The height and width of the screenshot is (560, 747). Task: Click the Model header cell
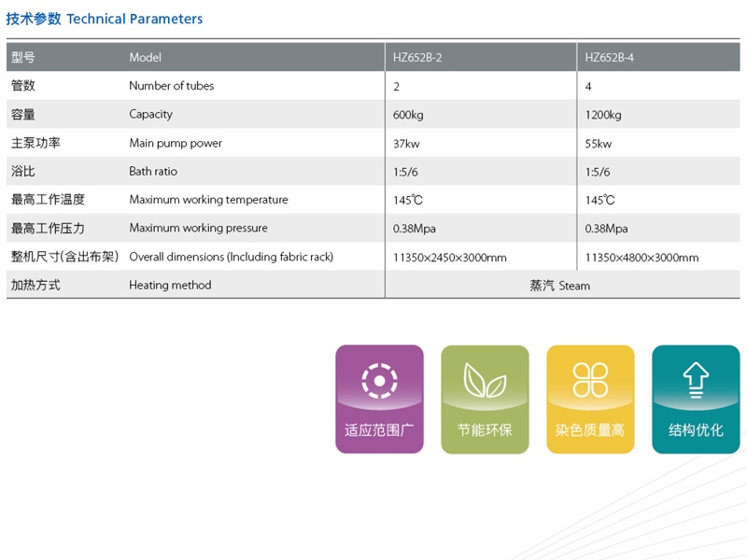[x=145, y=57]
